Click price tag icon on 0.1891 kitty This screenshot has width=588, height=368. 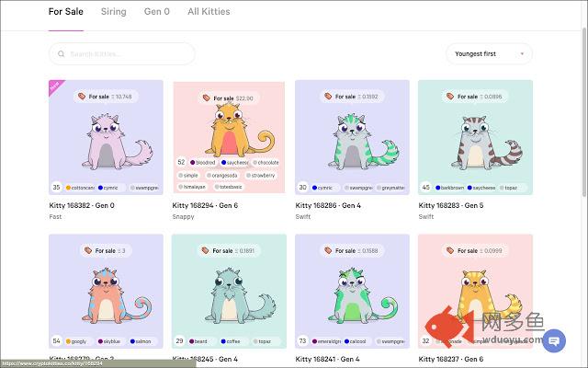pyautogui.click(x=205, y=250)
